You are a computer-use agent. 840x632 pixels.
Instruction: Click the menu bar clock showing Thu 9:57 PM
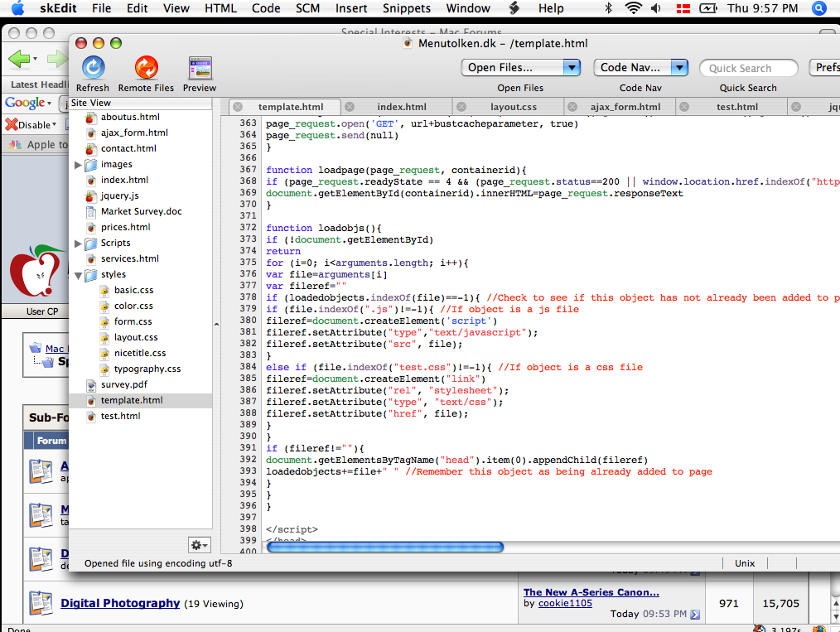[762, 8]
